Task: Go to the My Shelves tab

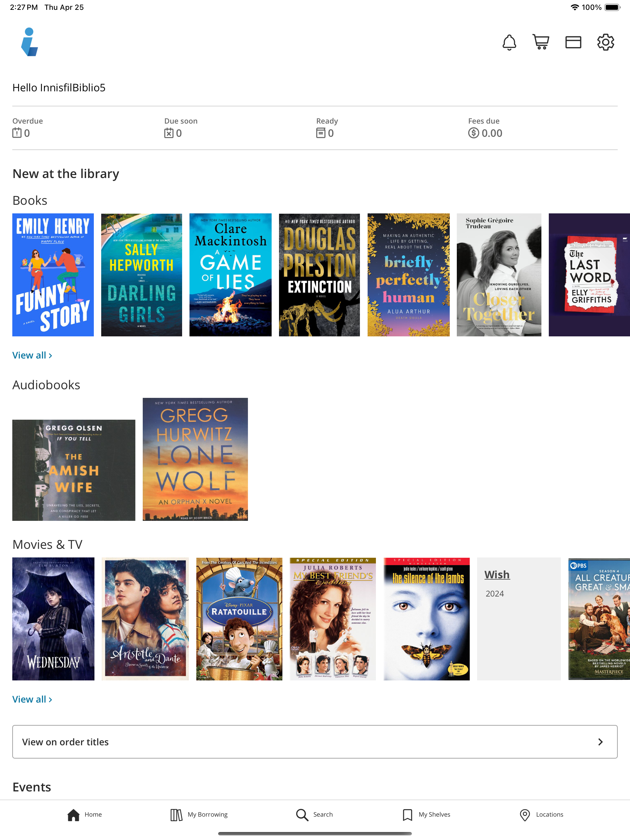Action: (426, 814)
